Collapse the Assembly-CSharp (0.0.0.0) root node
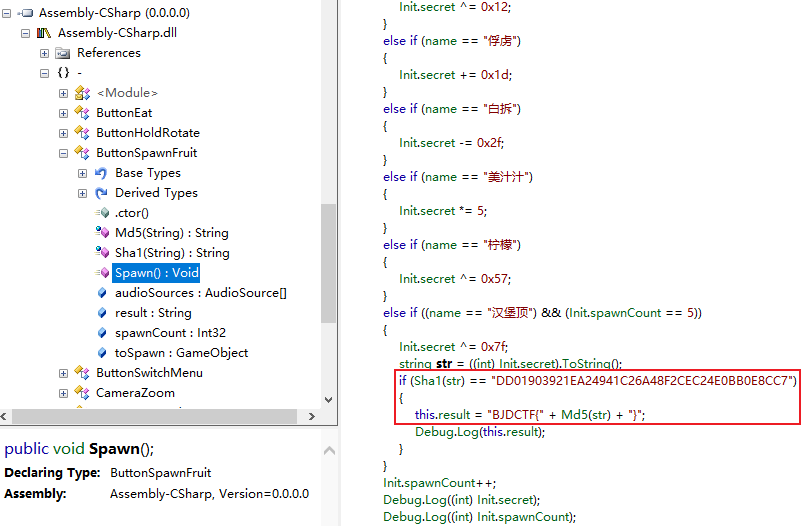The image size is (806, 526). [7, 13]
